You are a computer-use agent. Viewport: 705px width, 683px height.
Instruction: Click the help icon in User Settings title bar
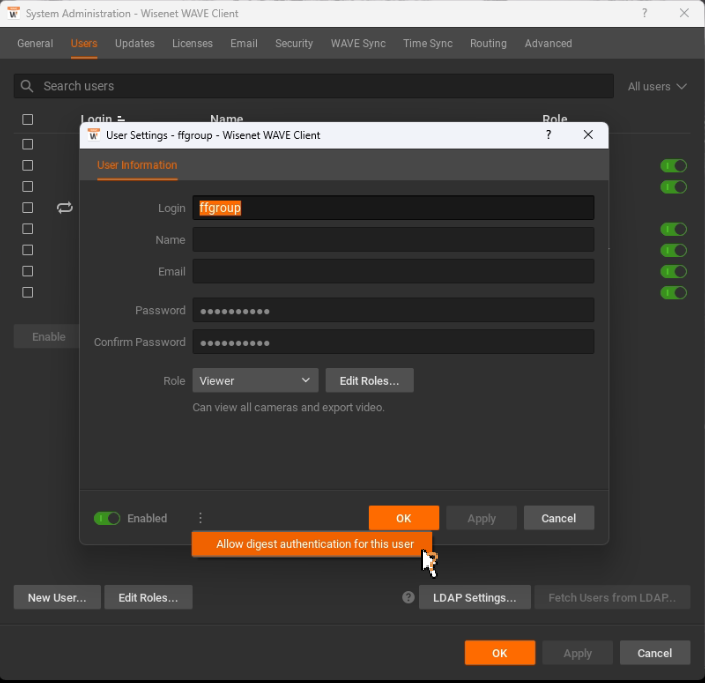click(x=549, y=135)
